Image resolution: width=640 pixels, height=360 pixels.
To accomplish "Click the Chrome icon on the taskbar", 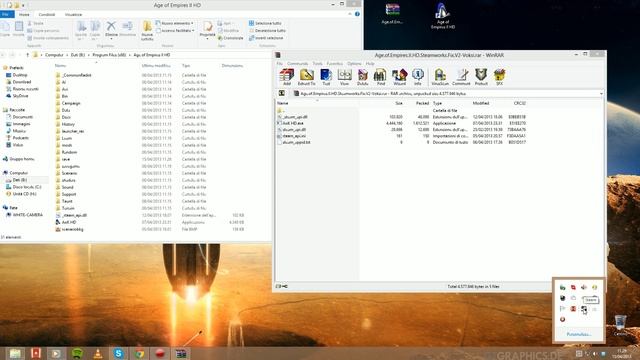I will [139, 353].
